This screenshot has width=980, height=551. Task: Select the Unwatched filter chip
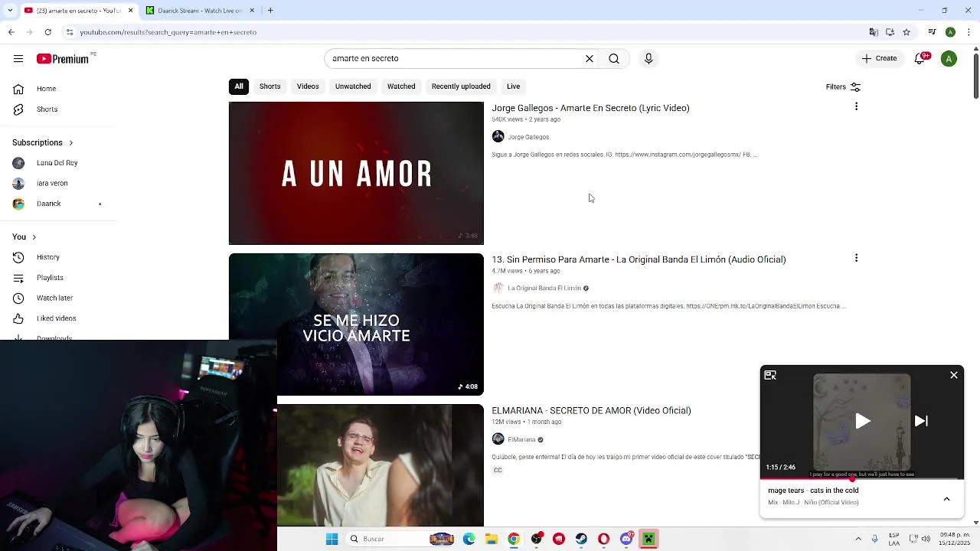click(353, 86)
